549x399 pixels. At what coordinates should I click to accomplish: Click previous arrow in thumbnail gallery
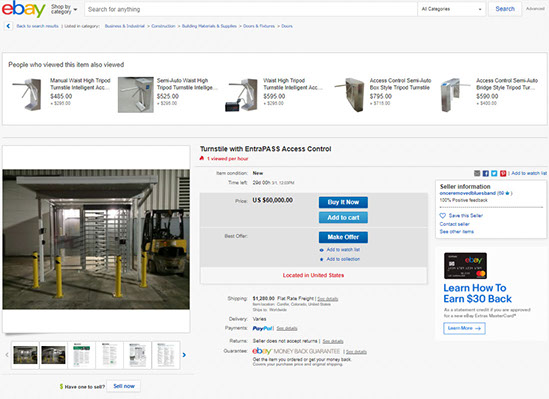click(x=7, y=355)
